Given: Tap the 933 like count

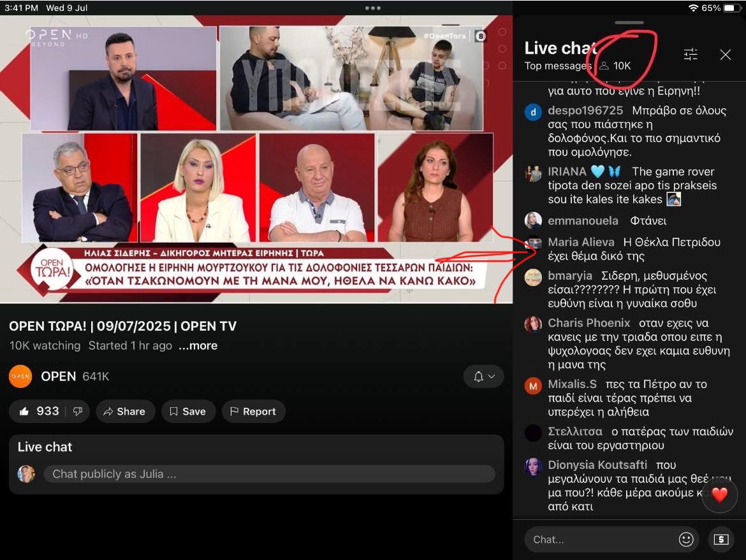Looking at the screenshot, I should tap(48, 411).
